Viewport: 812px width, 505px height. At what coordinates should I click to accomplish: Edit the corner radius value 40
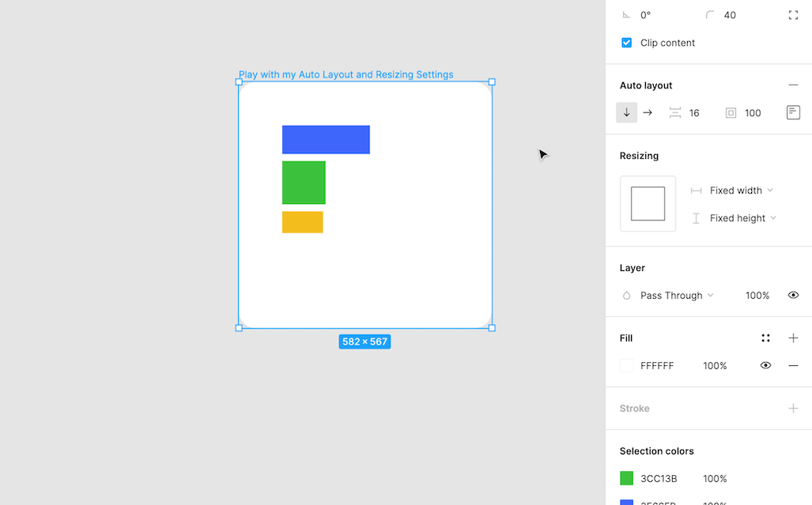tap(730, 15)
